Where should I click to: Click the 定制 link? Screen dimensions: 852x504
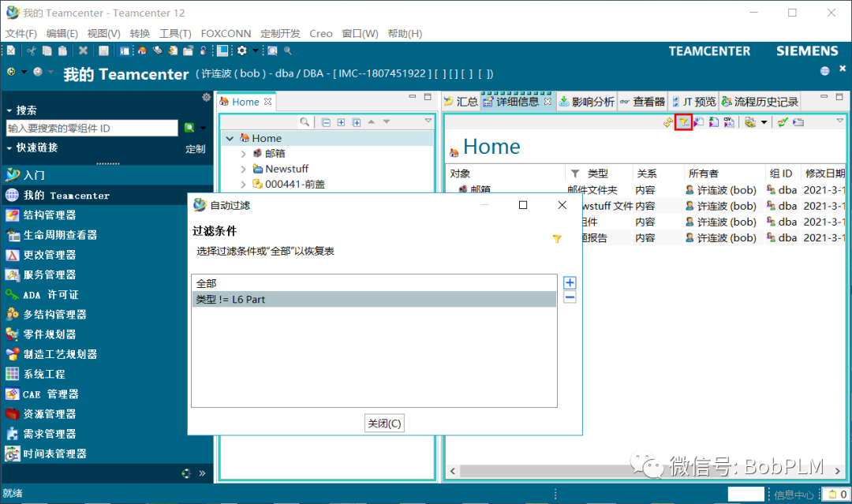click(195, 149)
